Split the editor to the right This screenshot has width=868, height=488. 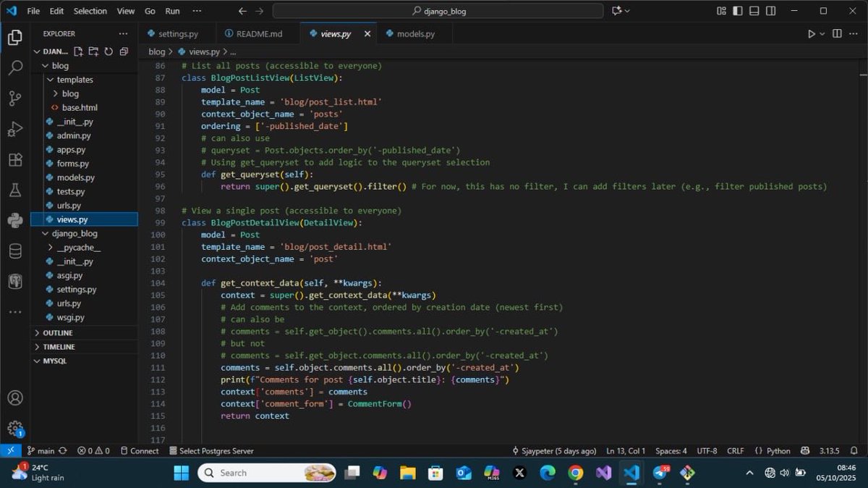click(x=837, y=34)
